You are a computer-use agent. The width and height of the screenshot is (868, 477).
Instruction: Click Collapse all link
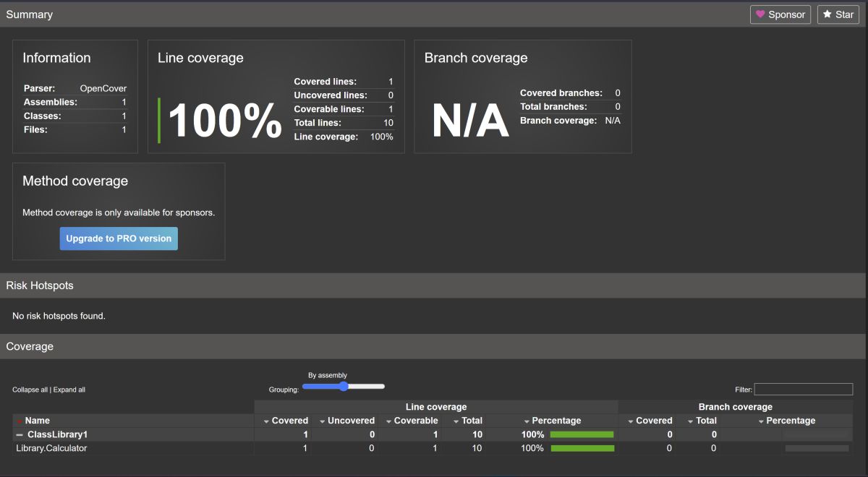(30, 390)
